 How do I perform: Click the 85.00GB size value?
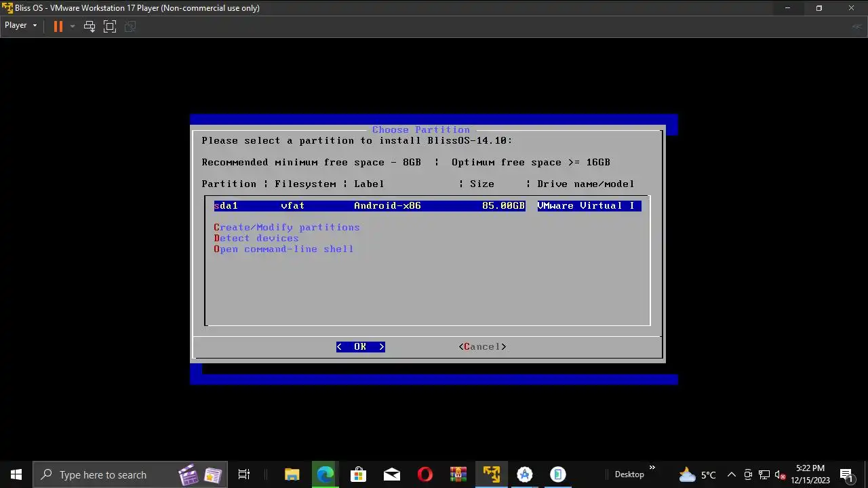click(x=503, y=205)
